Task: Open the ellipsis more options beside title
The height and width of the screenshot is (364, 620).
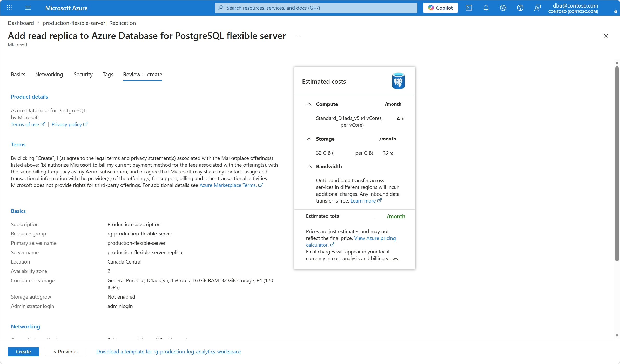Action: coord(298,36)
